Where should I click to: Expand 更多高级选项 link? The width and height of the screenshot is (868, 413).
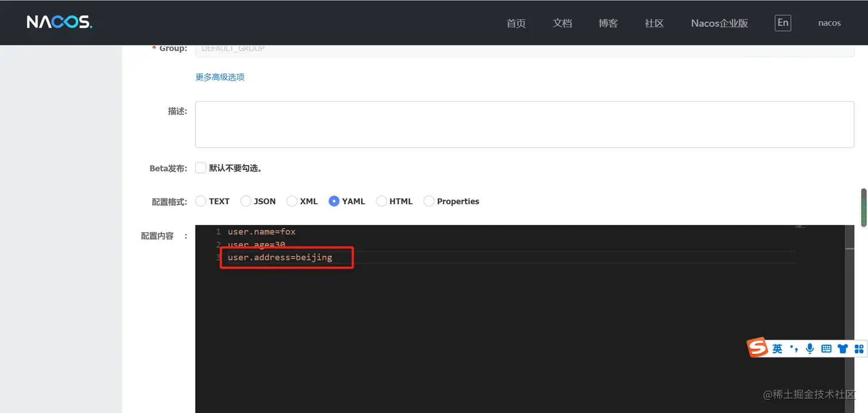click(220, 77)
